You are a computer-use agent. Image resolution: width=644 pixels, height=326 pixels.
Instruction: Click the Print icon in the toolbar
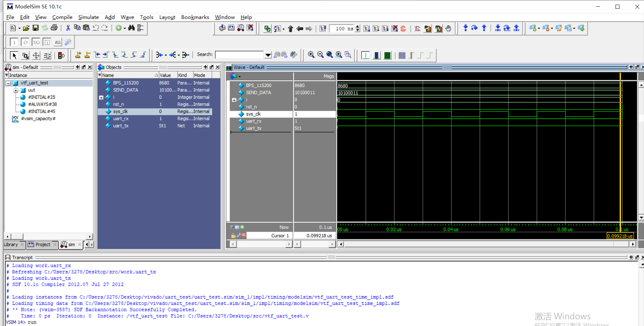[54, 28]
